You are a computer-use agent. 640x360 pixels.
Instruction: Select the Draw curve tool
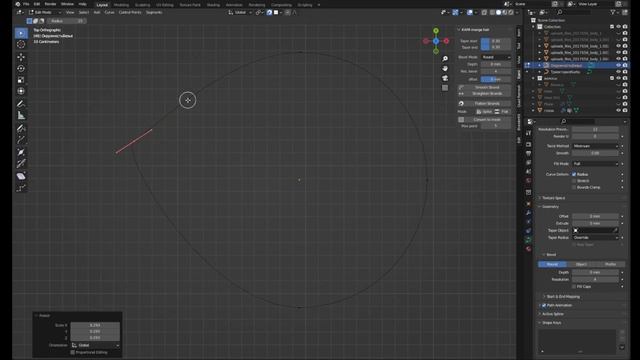coord(21,128)
